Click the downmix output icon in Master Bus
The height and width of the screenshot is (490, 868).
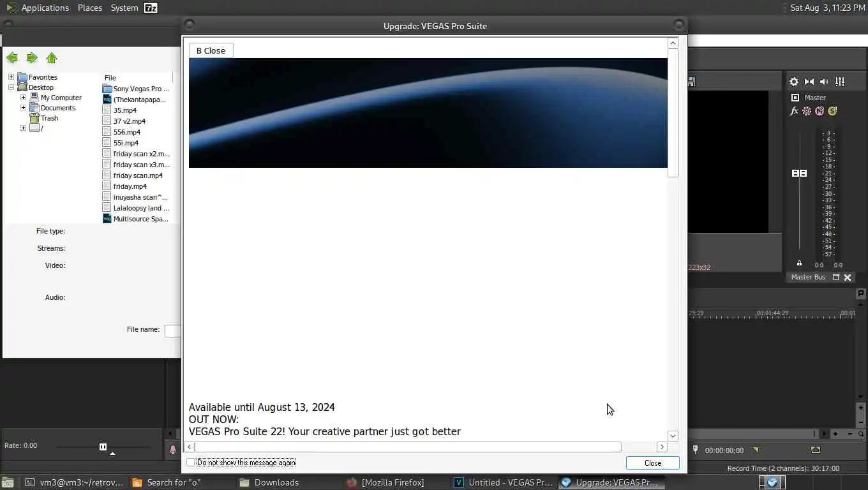(x=809, y=82)
